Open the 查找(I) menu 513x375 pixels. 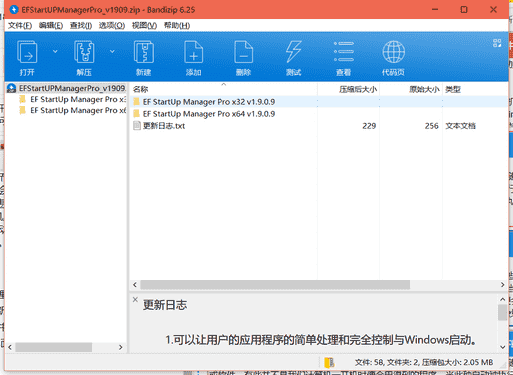[x=81, y=26]
